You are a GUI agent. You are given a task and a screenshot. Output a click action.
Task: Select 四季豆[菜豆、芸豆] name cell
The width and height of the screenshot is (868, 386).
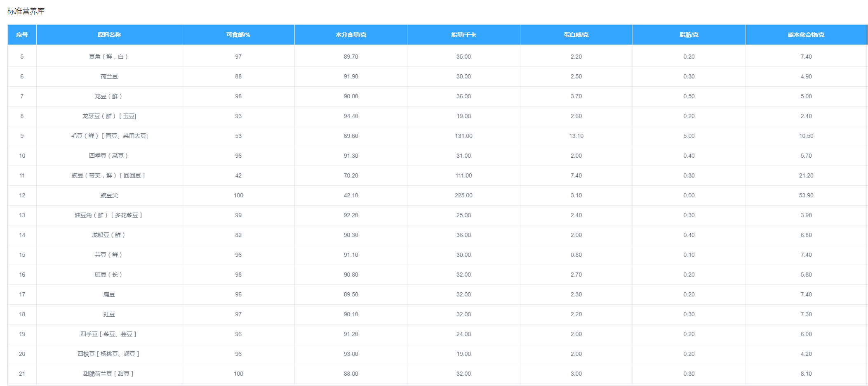coord(109,334)
